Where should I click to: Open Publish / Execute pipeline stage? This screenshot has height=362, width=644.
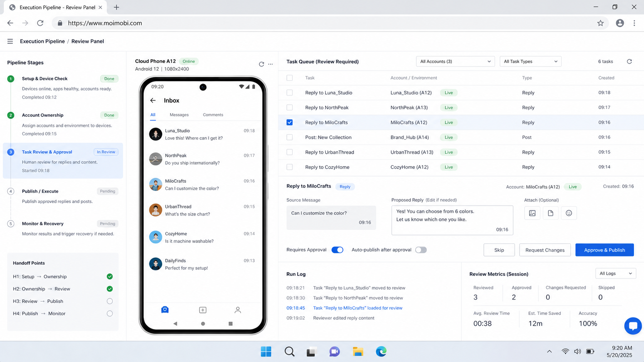pyautogui.click(x=63, y=196)
